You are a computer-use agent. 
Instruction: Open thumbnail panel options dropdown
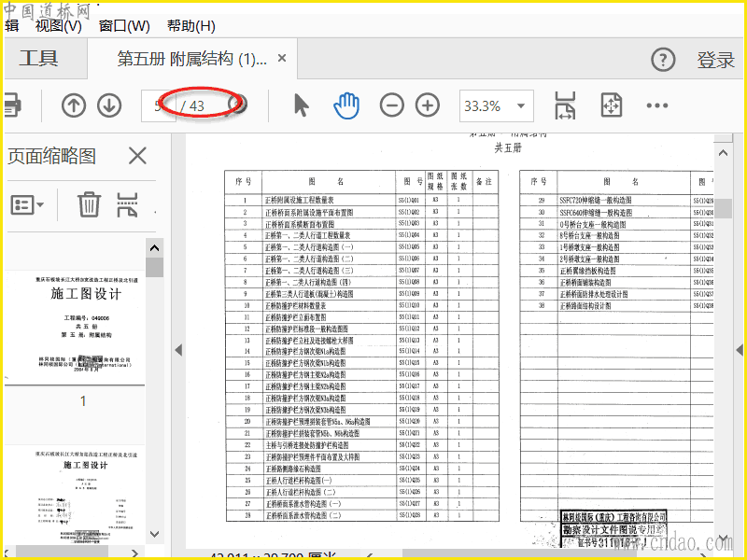27,204
